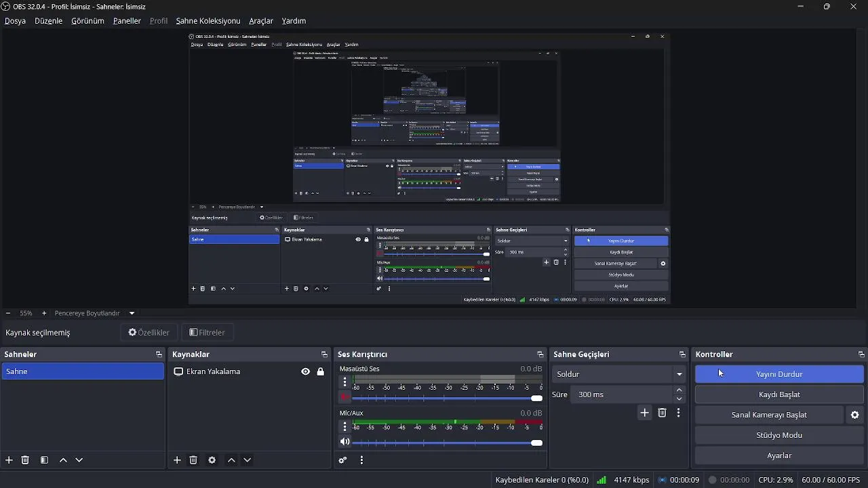Open audio mixer options three-dot menu
The height and width of the screenshot is (488, 868).
[361, 460]
